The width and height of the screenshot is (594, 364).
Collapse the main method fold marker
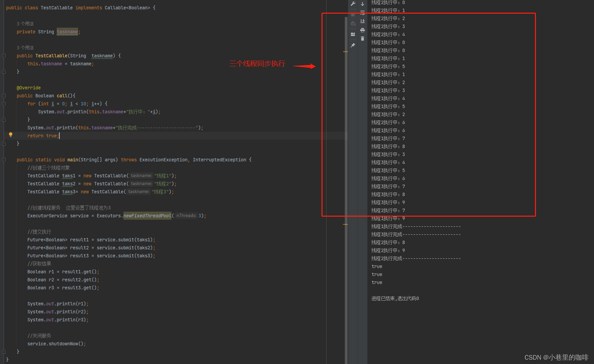tap(4, 160)
